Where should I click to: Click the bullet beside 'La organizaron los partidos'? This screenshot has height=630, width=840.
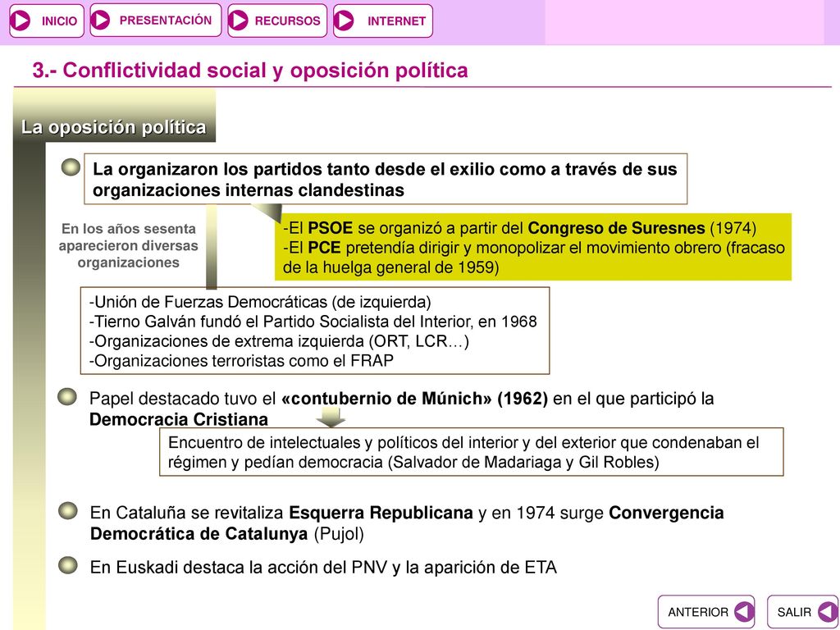point(71,167)
